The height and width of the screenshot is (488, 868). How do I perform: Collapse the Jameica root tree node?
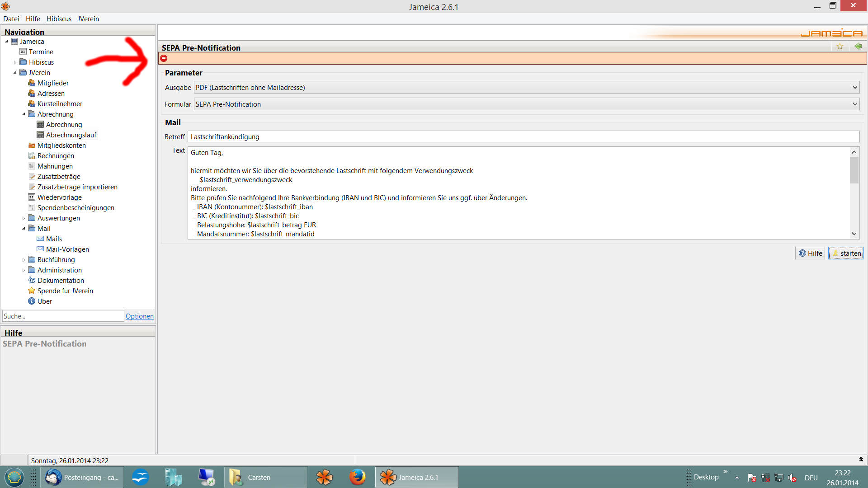click(x=7, y=42)
